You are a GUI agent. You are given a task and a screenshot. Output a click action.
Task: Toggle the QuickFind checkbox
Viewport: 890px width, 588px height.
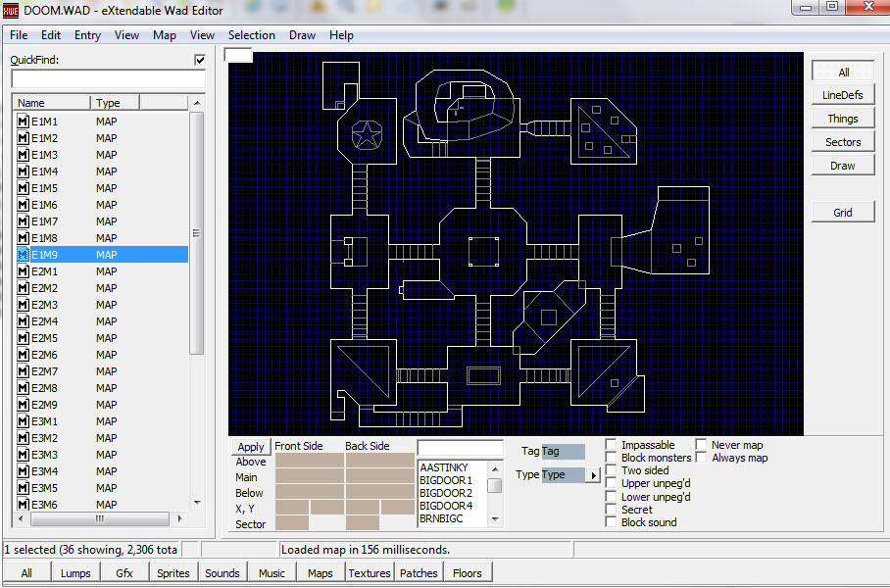(200, 60)
